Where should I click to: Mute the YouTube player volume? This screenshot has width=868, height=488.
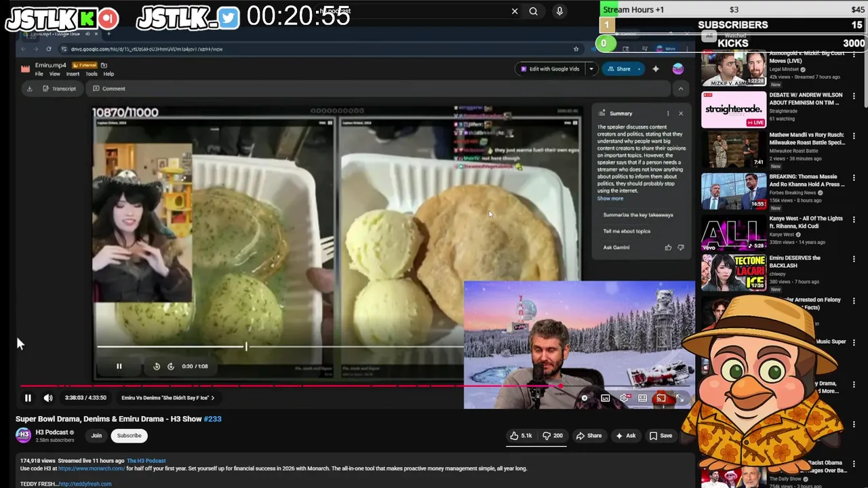tap(48, 398)
